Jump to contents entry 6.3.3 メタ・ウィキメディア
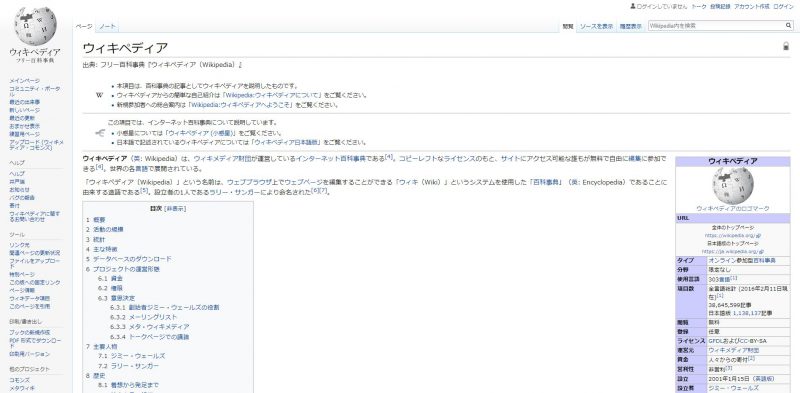The image size is (800, 393). (x=149, y=327)
